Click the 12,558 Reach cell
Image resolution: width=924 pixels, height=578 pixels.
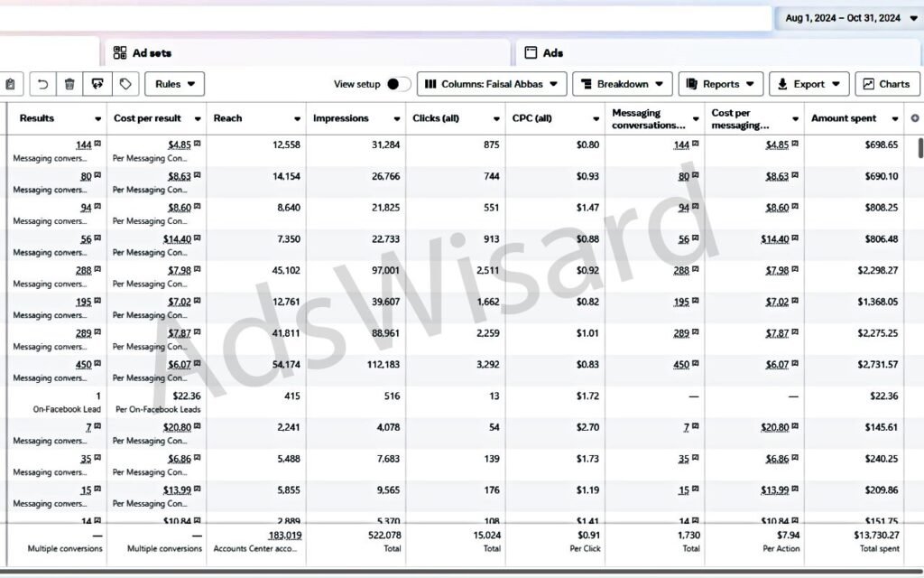point(286,145)
